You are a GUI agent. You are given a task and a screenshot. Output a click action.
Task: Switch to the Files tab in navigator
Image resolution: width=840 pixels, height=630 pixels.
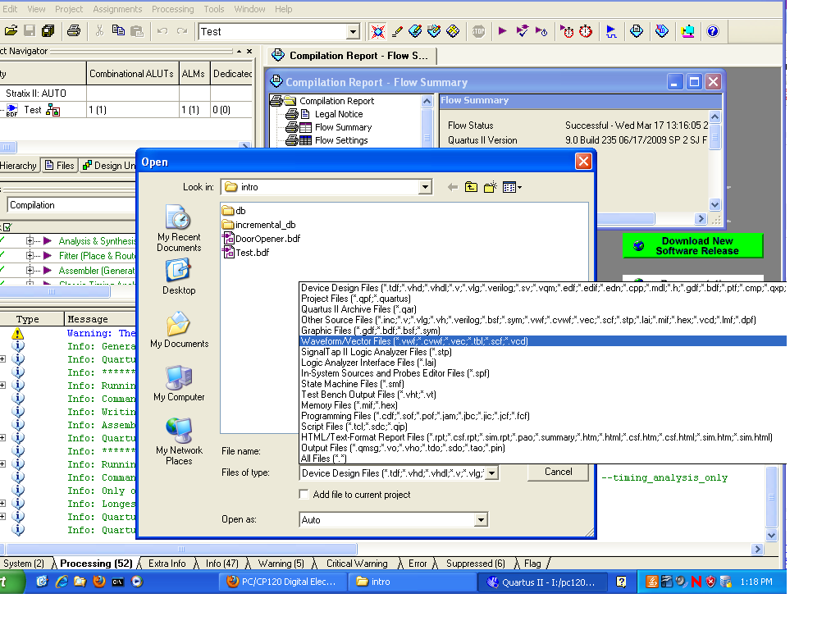(60, 166)
